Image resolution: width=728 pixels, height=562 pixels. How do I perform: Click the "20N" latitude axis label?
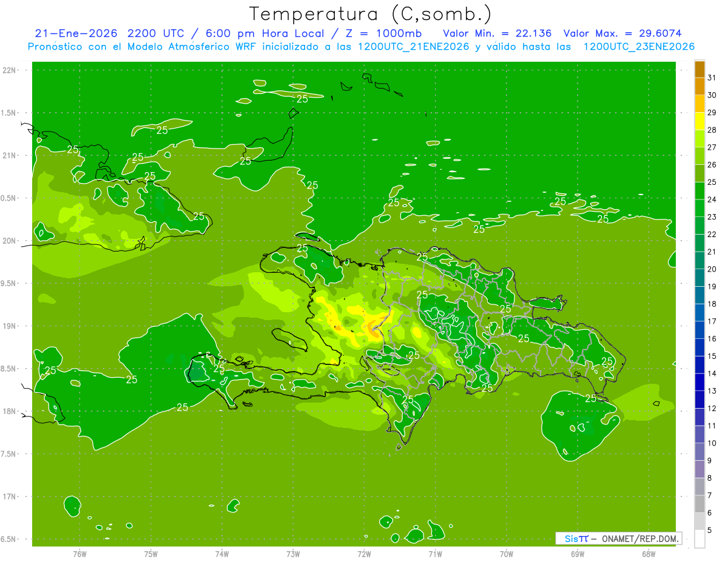coord(10,241)
